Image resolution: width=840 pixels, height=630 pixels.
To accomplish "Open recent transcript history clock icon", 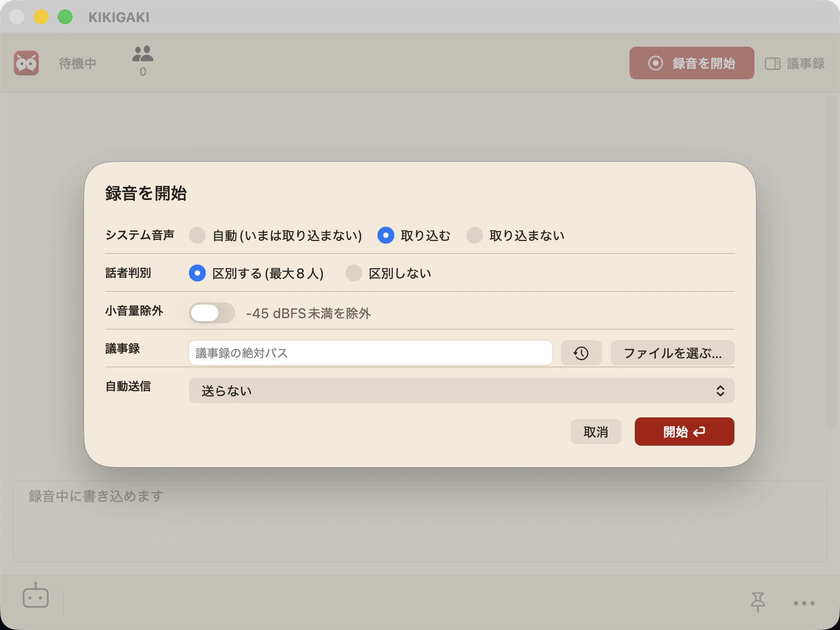I will [x=581, y=353].
